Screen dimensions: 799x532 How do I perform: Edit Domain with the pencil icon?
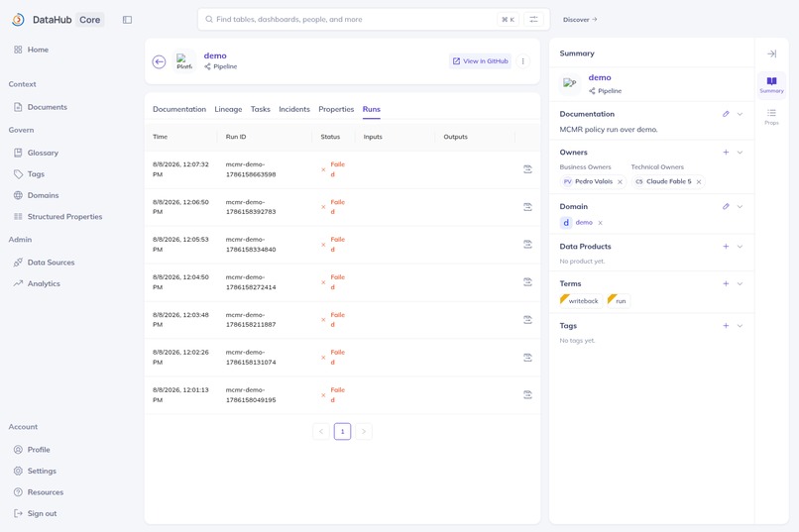pyautogui.click(x=726, y=206)
